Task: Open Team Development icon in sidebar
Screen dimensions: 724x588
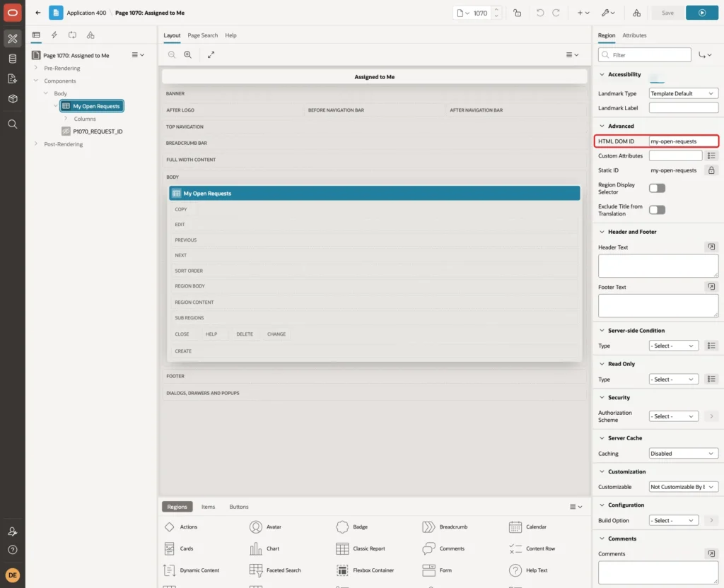Action: [x=13, y=79]
